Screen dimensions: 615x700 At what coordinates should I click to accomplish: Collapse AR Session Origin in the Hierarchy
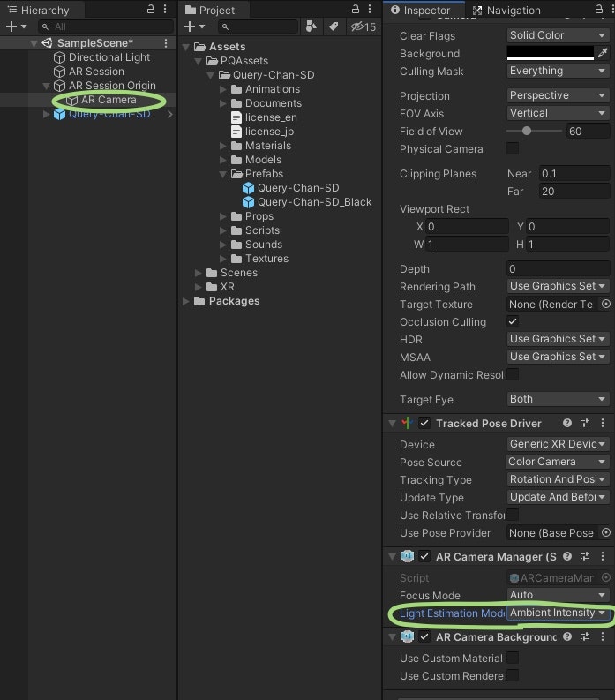pos(46,86)
